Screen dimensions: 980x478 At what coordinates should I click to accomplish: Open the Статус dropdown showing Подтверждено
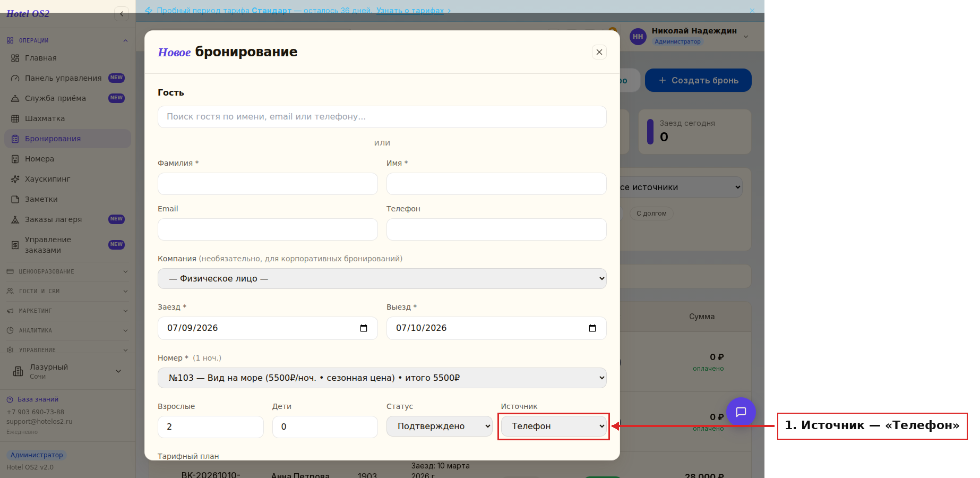click(439, 426)
